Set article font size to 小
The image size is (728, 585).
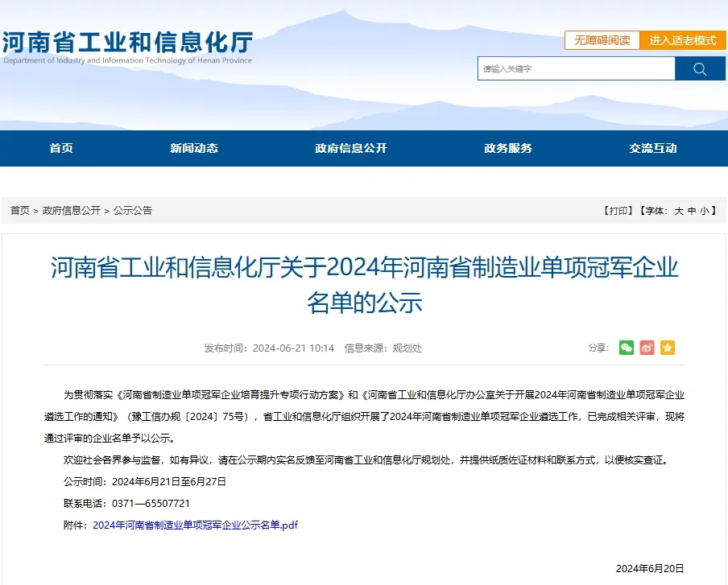coord(705,210)
